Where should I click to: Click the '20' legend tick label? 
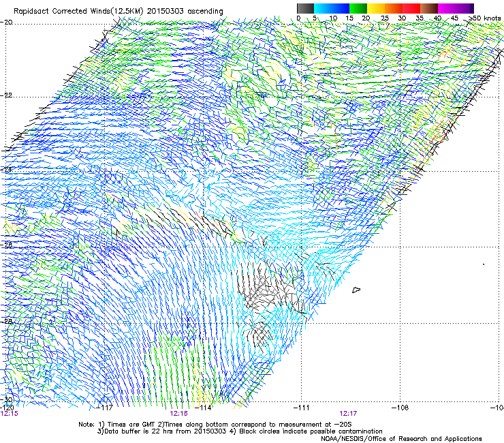(x=366, y=18)
